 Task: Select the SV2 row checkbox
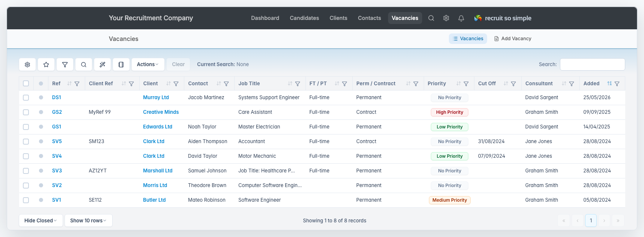coord(26,186)
